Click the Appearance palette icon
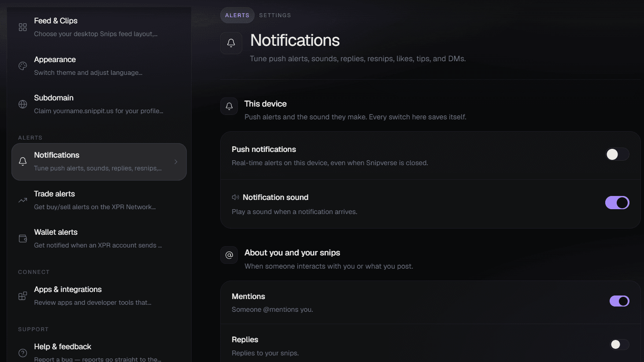 pos(23,66)
